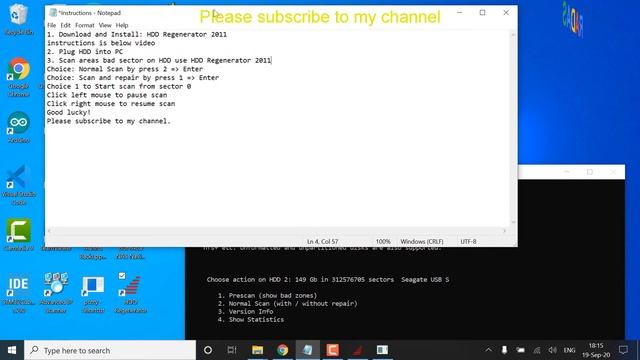Click the USB safely remove tray icon
The height and width of the screenshot is (360, 640).
(504, 350)
